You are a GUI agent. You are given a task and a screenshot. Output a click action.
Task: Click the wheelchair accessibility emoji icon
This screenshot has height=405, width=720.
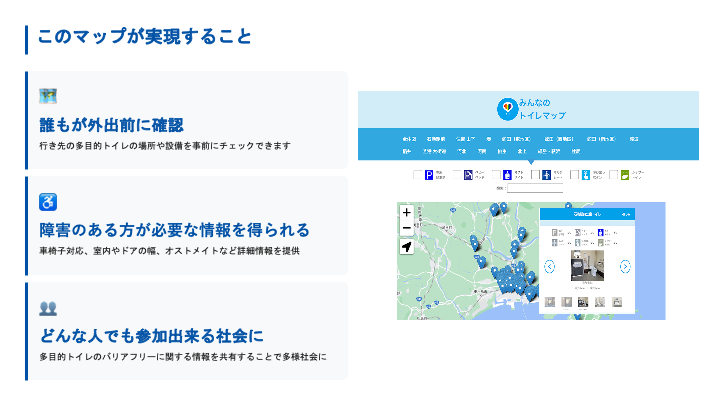tap(47, 202)
